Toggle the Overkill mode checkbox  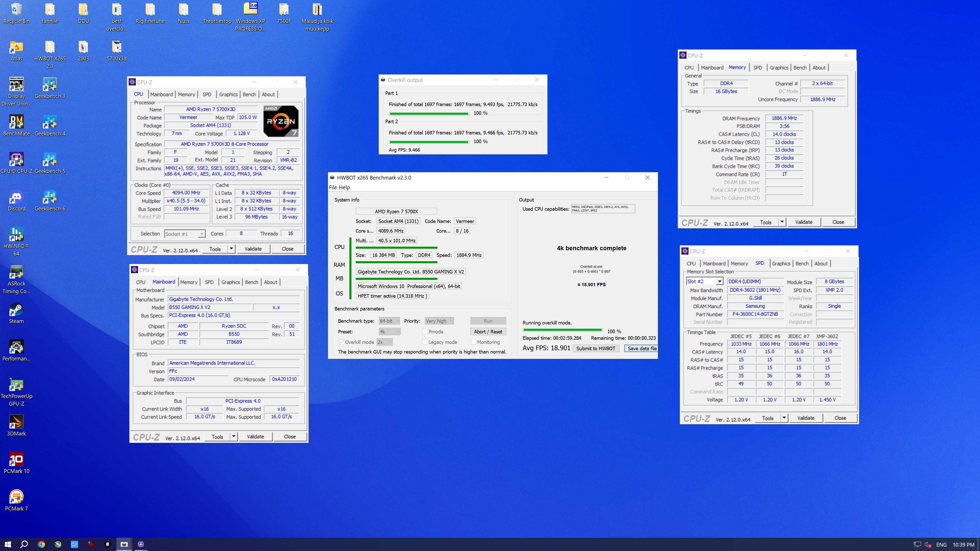click(x=342, y=342)
